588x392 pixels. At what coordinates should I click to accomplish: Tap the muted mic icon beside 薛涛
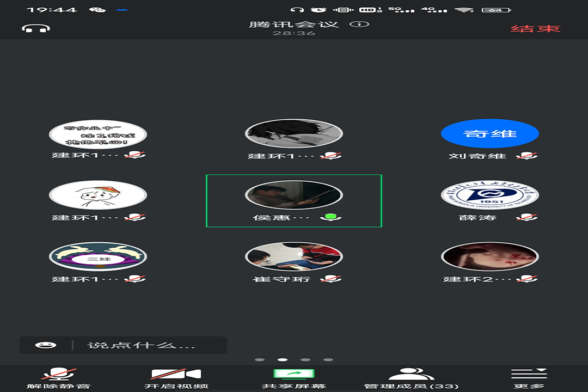tap(526, 217)
